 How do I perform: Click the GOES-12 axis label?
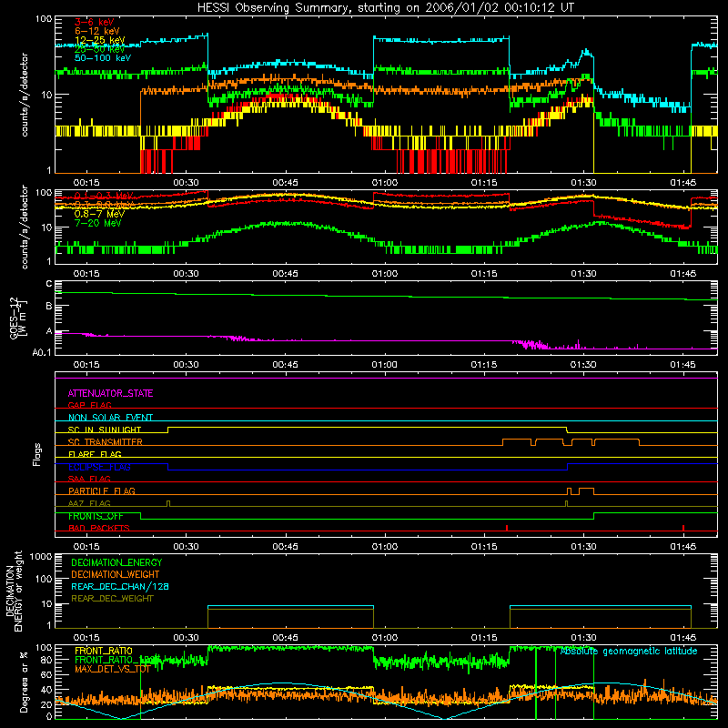pos(18,318)
